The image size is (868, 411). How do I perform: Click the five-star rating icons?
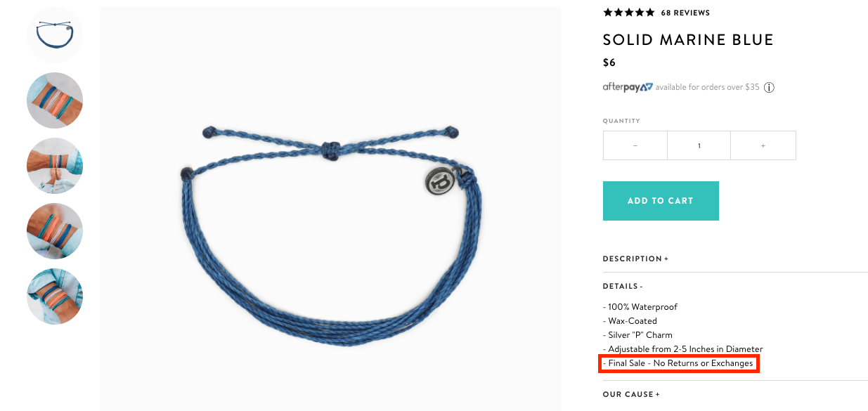tap(629, 13)
